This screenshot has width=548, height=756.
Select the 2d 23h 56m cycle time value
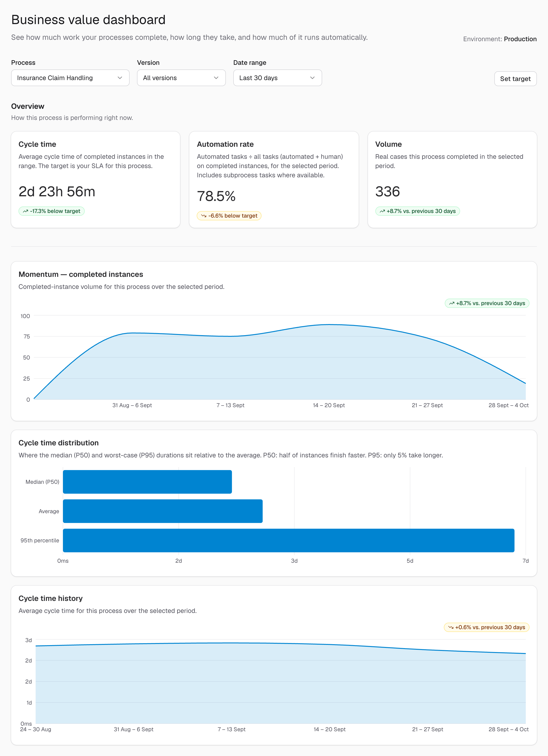tap(57, 191)
